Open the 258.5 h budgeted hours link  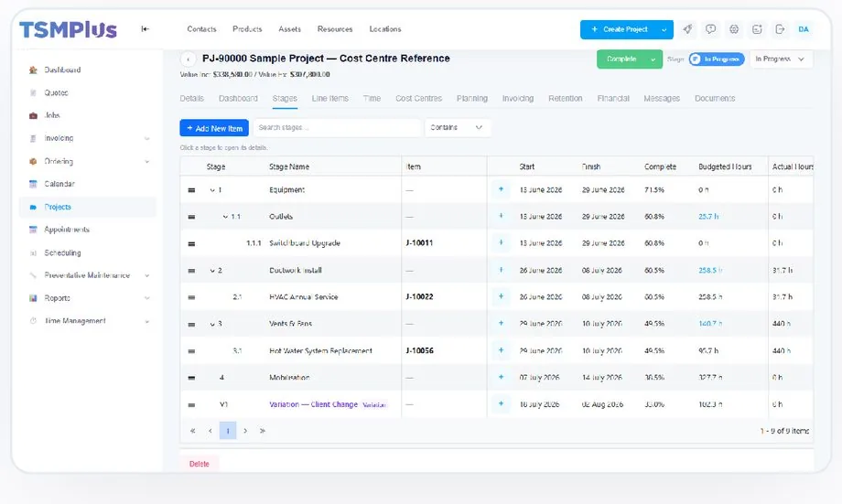point(710,271)
